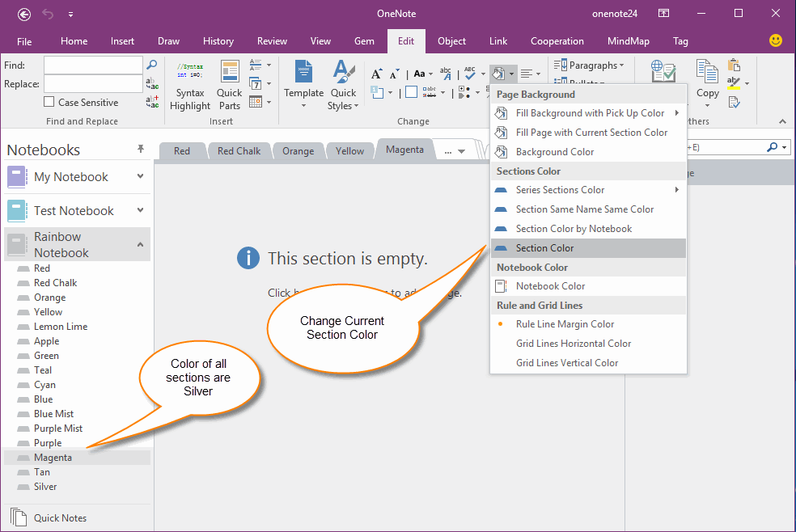Image resolution: width=796 pixels, height=532 pixels.
Task: Open Syntax Highlight tool
Action: point(190,85)
